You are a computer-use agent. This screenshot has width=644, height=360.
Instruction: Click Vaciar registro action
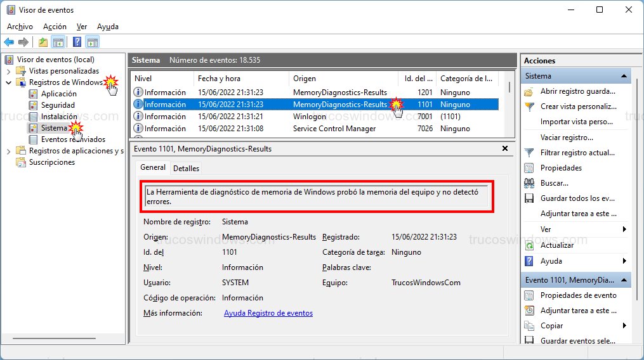click(566, 138)
